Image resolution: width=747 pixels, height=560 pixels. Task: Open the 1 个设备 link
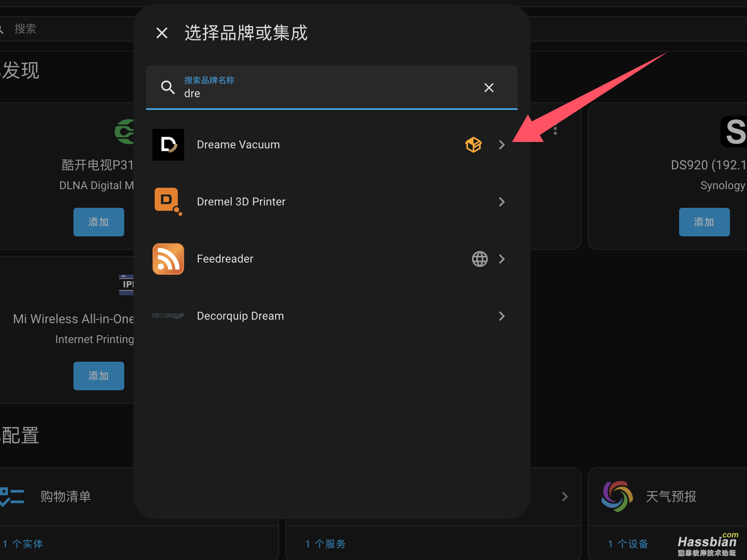point(628,544)
